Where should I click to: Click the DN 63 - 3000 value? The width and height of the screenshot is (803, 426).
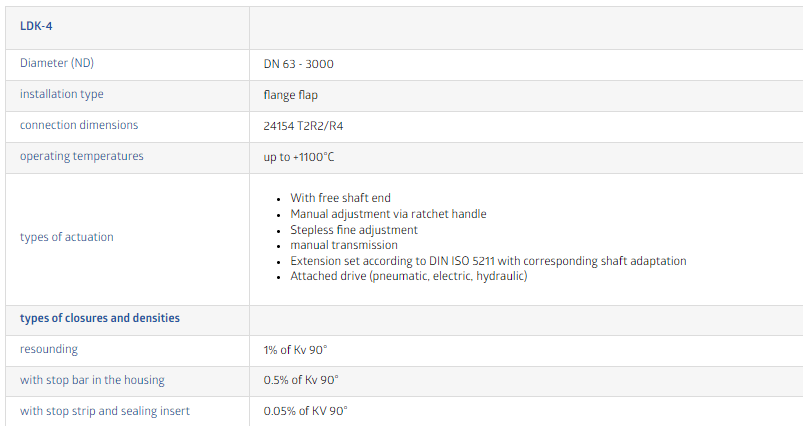coord(299,64)
